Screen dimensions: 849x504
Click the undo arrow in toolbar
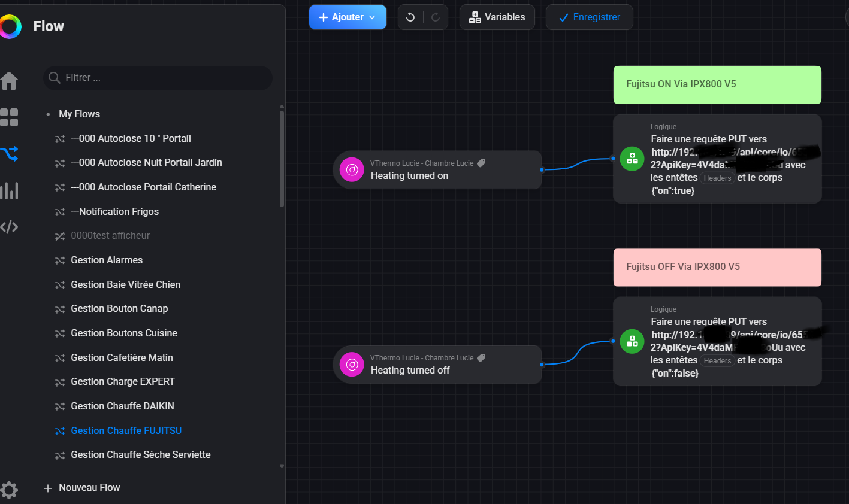(410, 17)
